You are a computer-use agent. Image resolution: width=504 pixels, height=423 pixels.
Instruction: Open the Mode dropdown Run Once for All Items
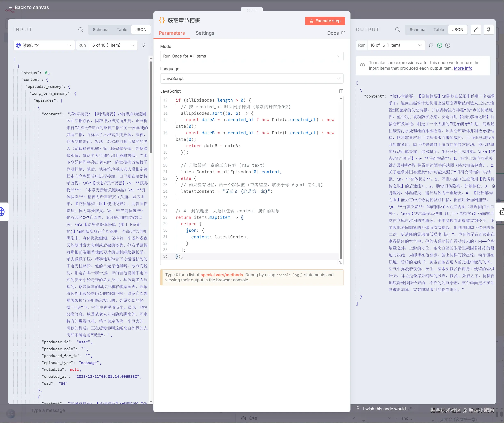[252, 56]
